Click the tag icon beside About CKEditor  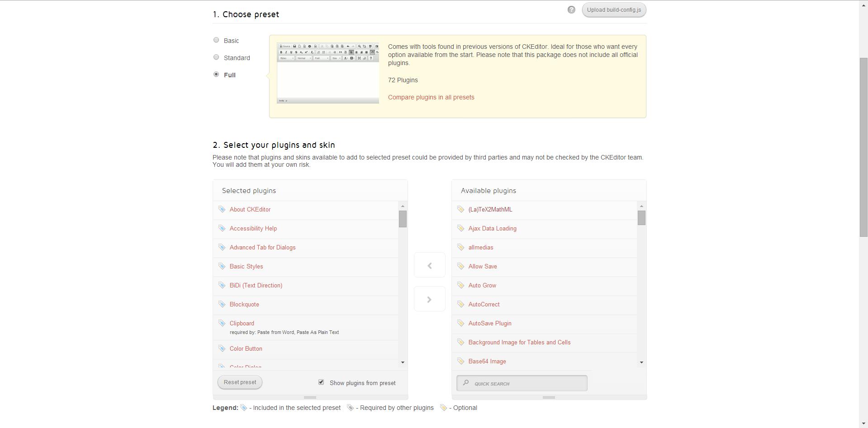tap(222, 209)
